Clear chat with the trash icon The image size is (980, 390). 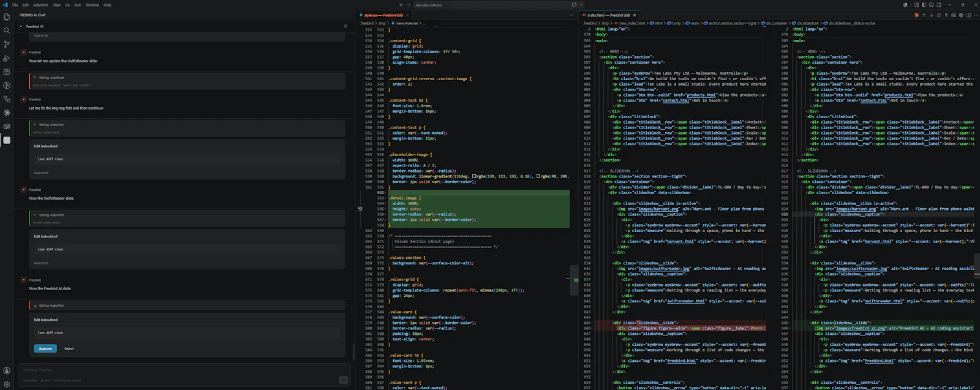pyautogui.click(x=345, y=26)
